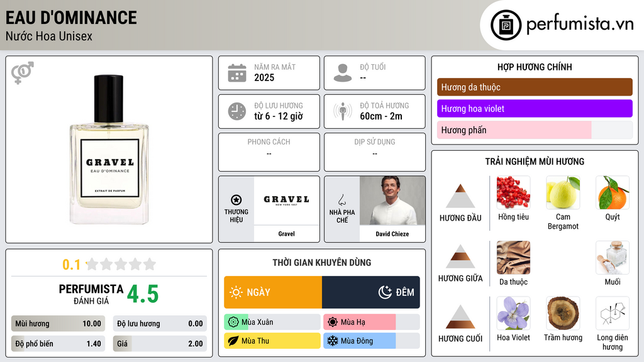644x362 pixels.
Task: Click the 0.1 user rating value
Action: coord(71,265)
